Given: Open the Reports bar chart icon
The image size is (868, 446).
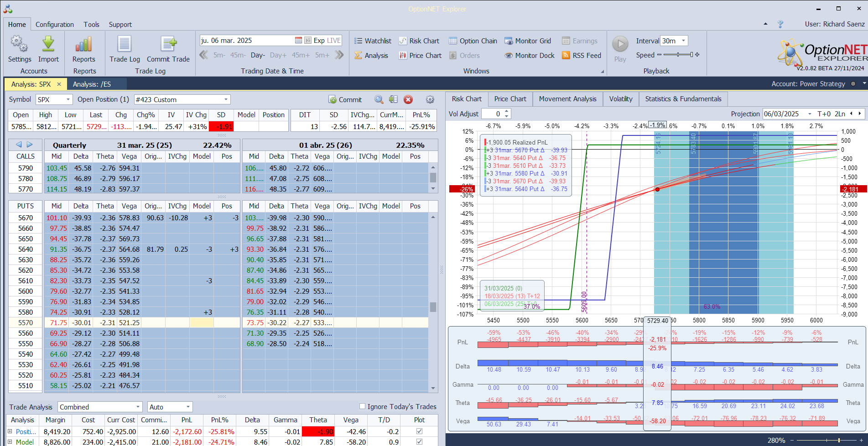Looking at the screenshot, I should pyautogui.click(x=84, y=44).
